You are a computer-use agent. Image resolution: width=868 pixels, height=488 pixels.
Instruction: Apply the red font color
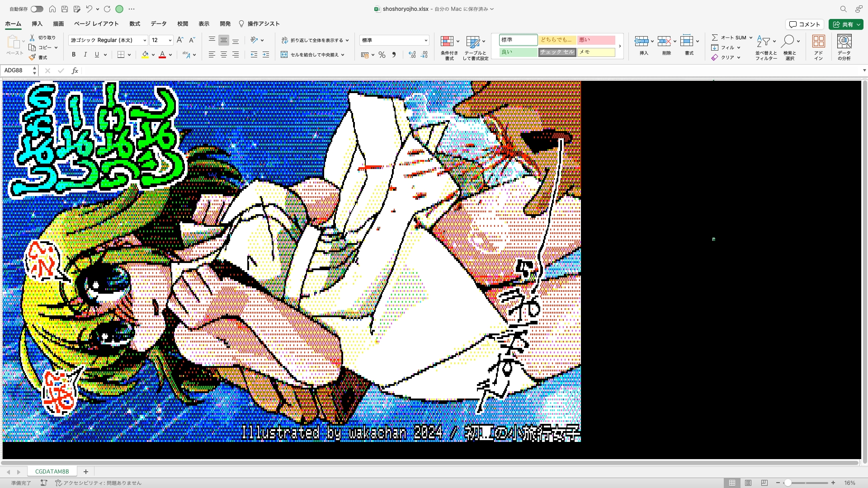[x=162, y=55]
